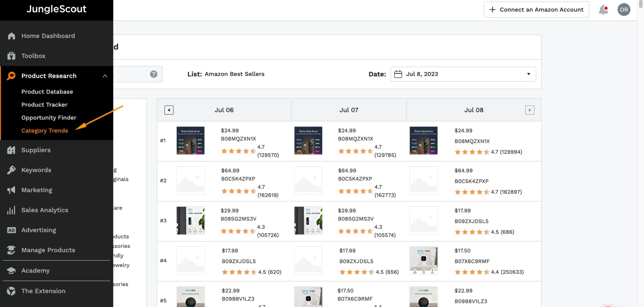Click ASIN B08SG2MS3V under Jul 06
Screen dimensions: 644x307
tap(238, 219)
